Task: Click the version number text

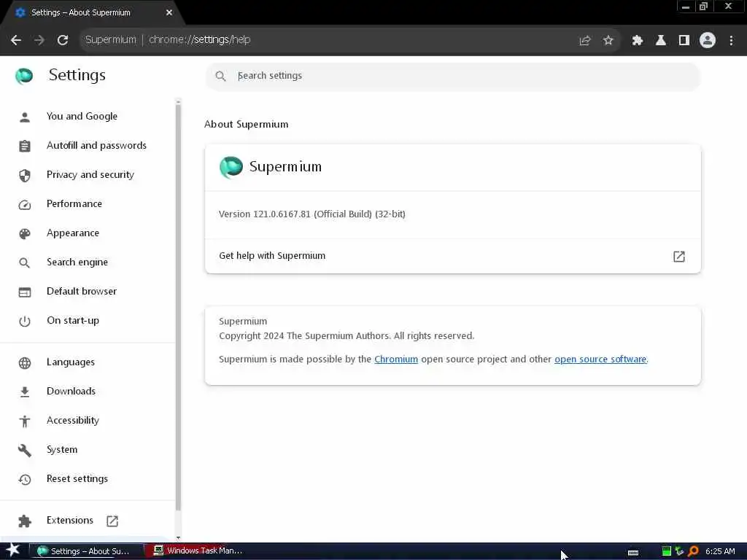Action: [x=311, y=214]
